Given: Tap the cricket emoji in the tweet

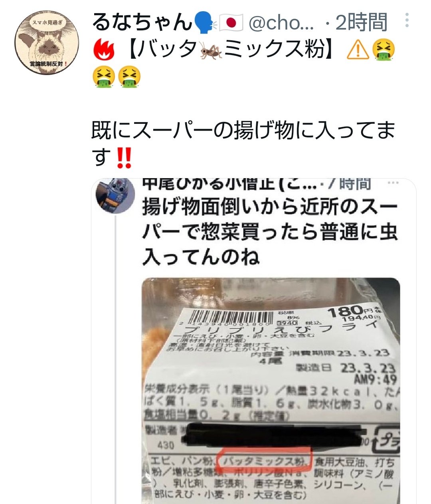Looking at the screenshot, I should (211, 51).
